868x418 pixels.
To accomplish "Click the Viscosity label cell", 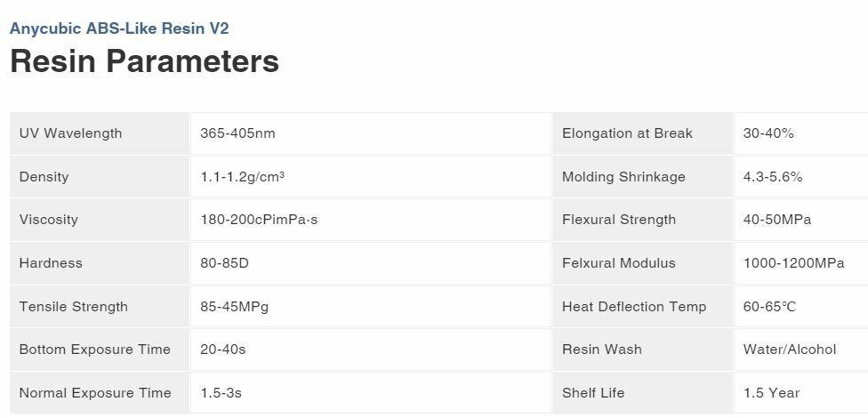I will pyautogui.click(x=100, y=220).
